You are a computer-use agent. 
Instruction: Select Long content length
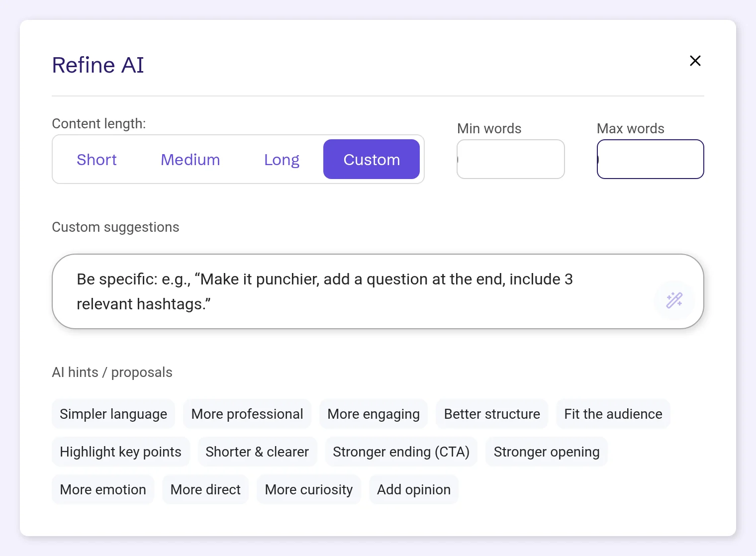(282, 160)
